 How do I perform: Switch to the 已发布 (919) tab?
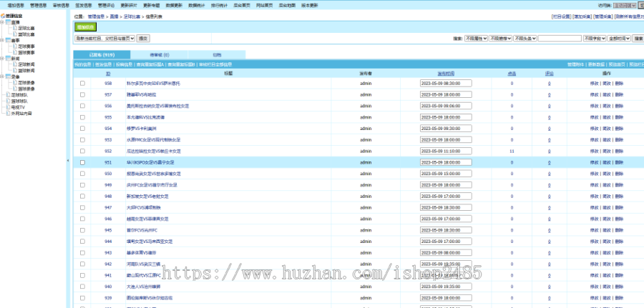pyautogui.click(x=102, y=55)
